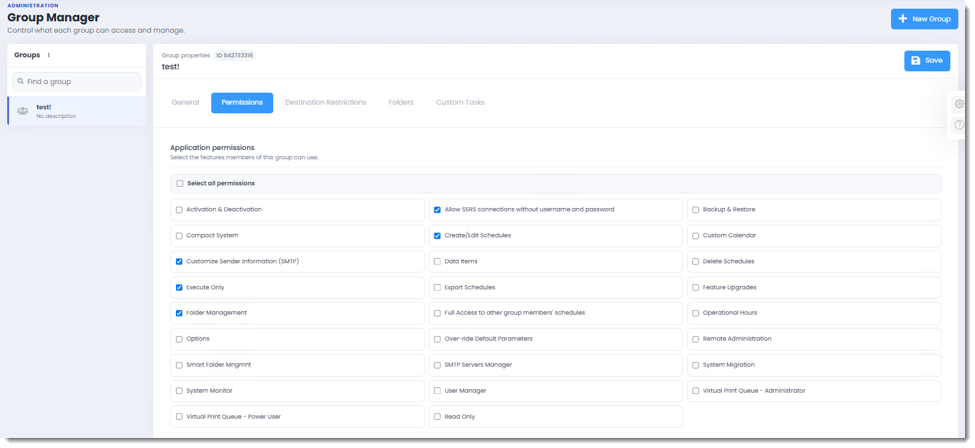
Task: Tick the Data Items checkbox
Action: click(437, 262)
